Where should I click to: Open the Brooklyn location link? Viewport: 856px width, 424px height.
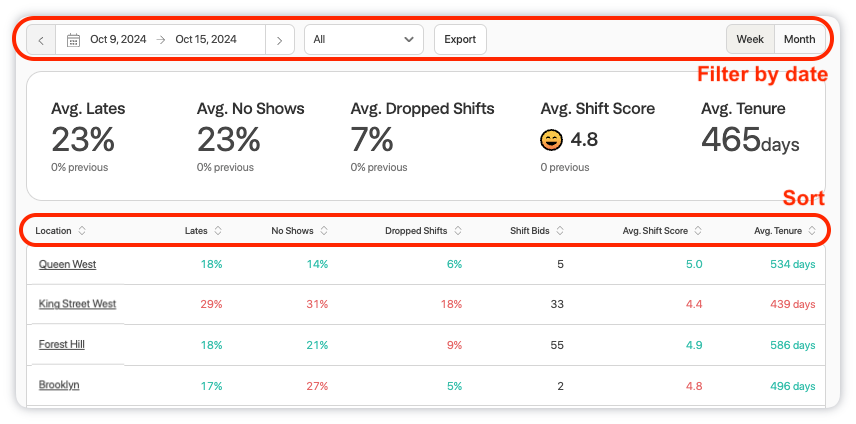[59, 385]
